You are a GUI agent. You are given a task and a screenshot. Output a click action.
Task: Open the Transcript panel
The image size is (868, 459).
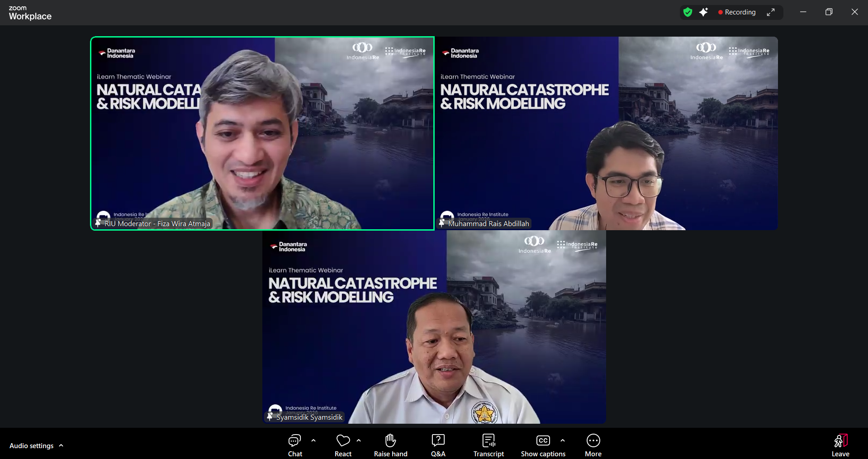coord(489,445)
